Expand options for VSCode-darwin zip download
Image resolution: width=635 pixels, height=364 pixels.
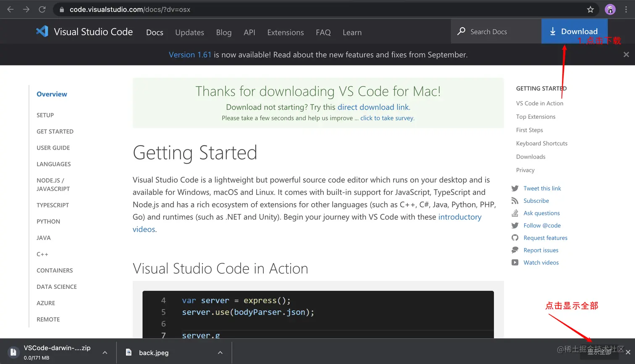(105, 353)
